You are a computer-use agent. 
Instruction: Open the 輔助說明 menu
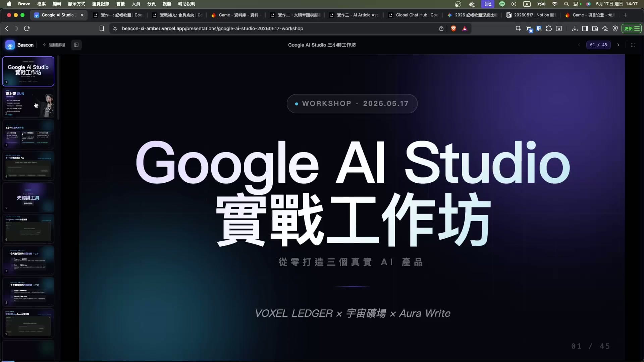[186, 4]
